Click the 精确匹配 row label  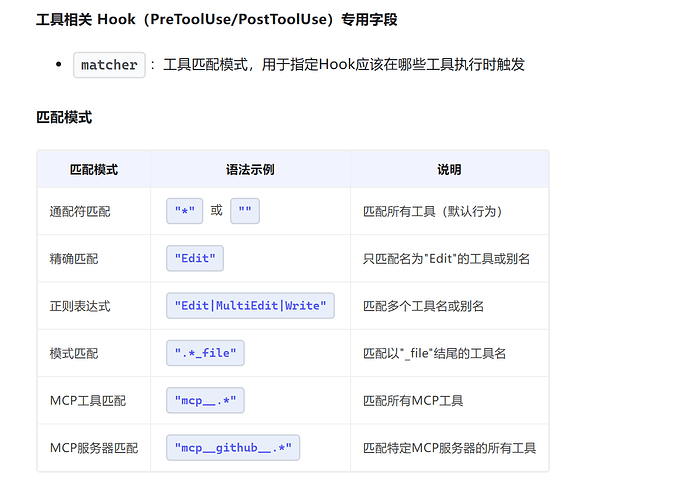[x=74, y=259]
